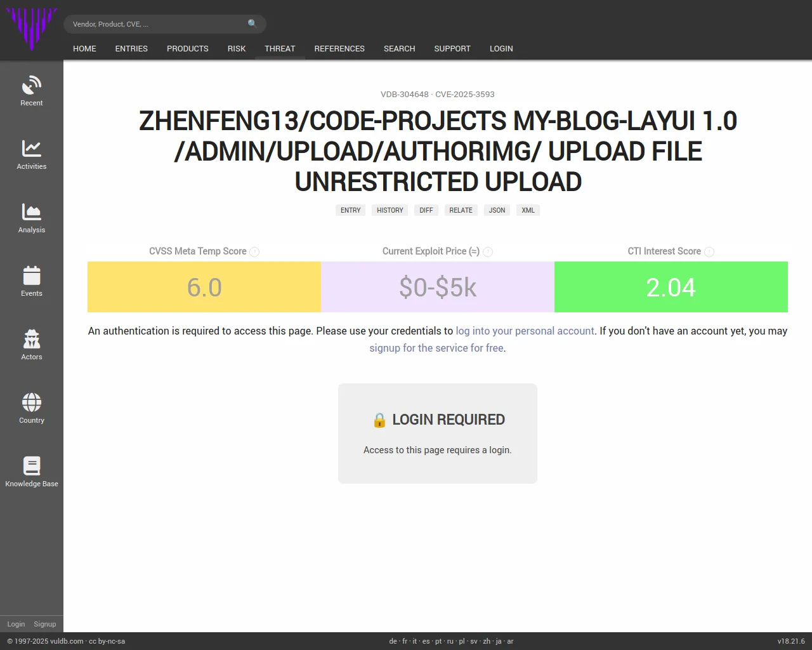812x650 pixels.
Task: Click the lavender $0-$5k exploit price box
Action: click(x=438, y=287)
